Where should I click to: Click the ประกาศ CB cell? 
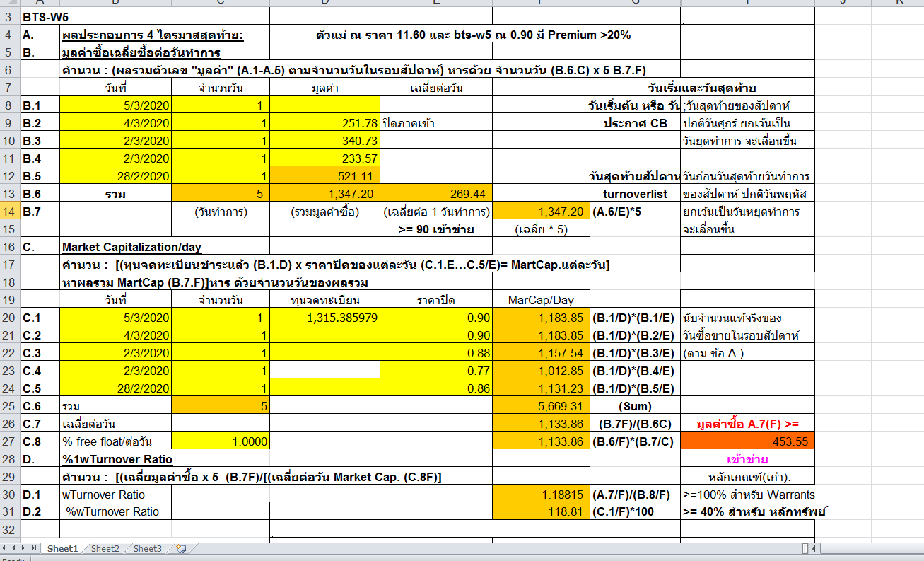(x=635, y=122)
